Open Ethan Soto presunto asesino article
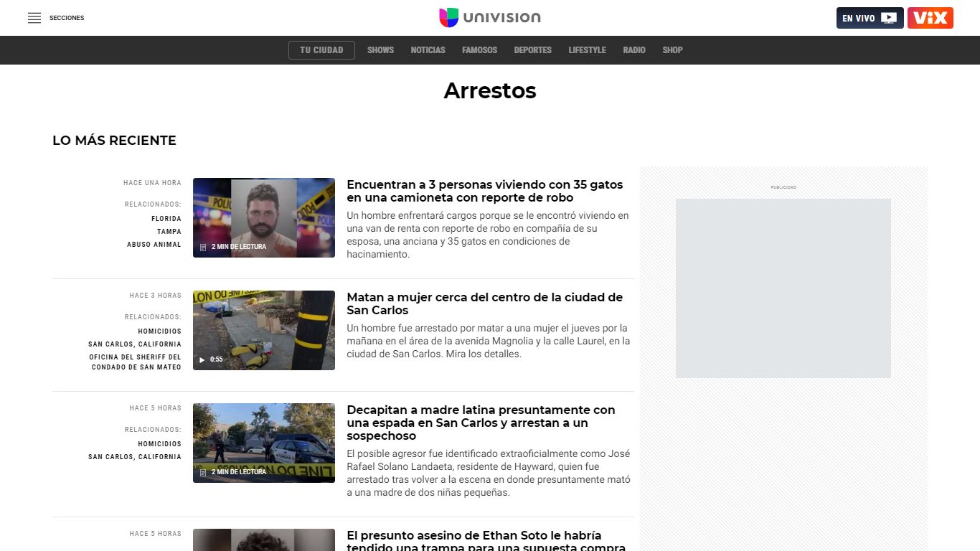This screenshot has height=551, width=980. [x=486, y=540]
